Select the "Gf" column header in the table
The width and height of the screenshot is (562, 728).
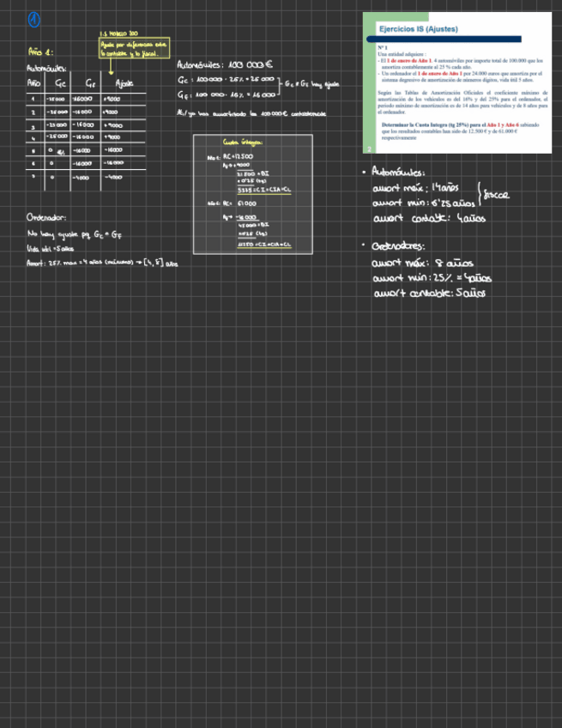coord(90,83)
